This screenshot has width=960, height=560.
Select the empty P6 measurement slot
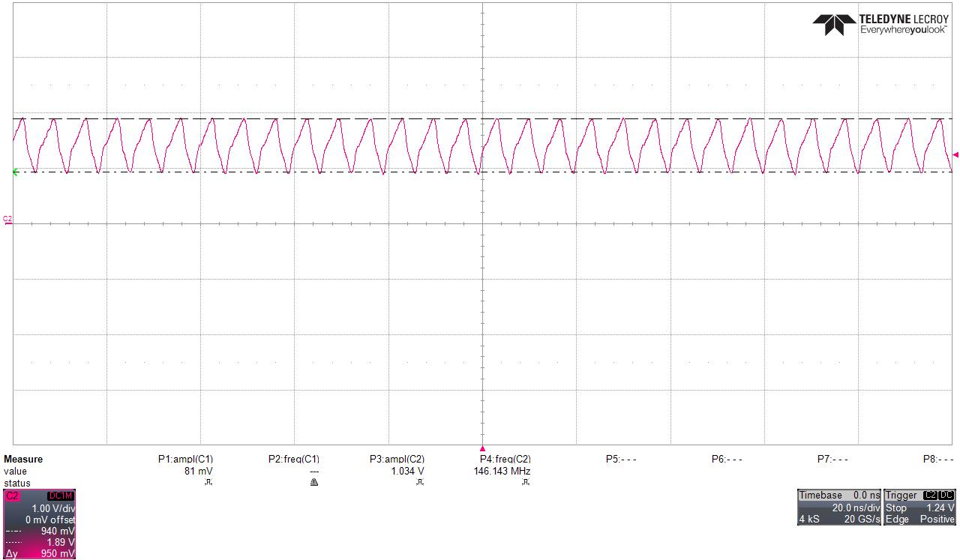pyautogui.click(x=726, y=459)
